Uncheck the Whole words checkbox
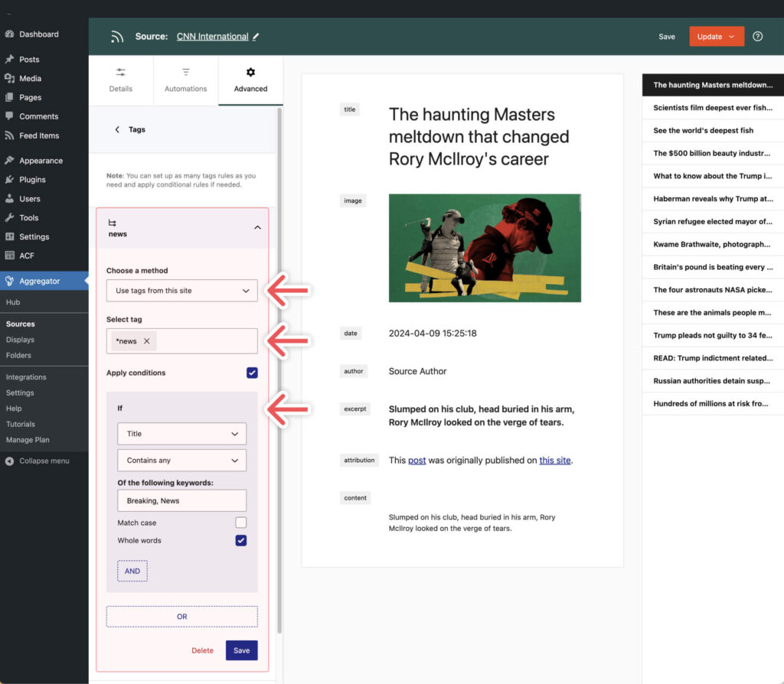 point(241,541)
